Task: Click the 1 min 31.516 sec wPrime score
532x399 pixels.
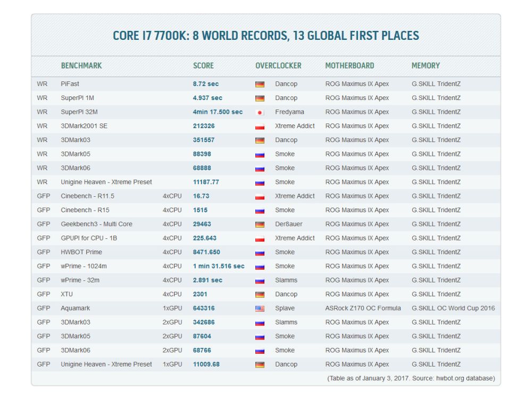Action: click(219, 267)
